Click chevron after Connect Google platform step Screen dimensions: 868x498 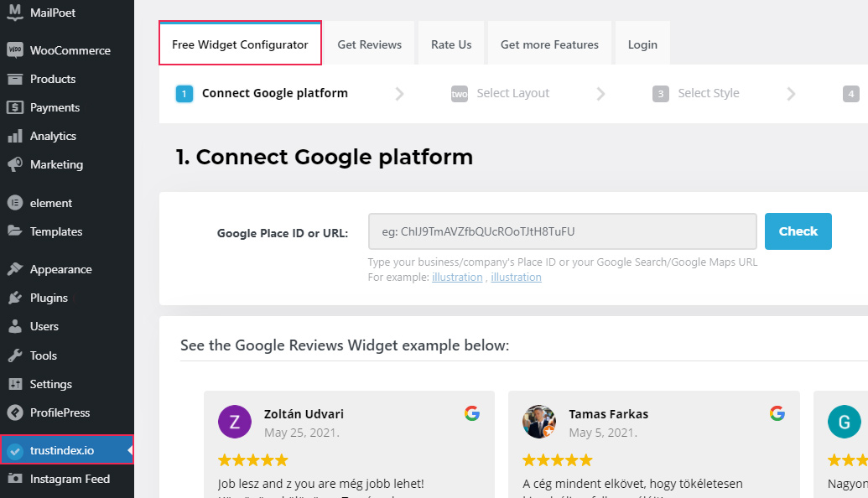400,94
